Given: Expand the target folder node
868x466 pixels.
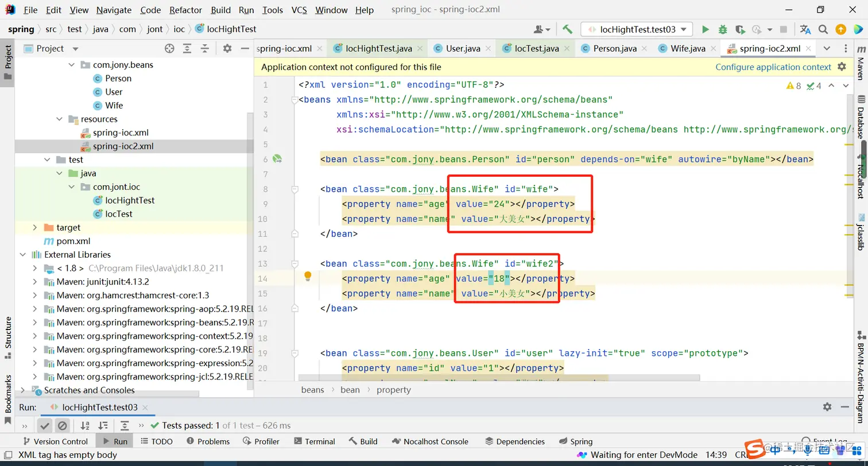Looking at the screenshot, I should click(x=35, y=228).
